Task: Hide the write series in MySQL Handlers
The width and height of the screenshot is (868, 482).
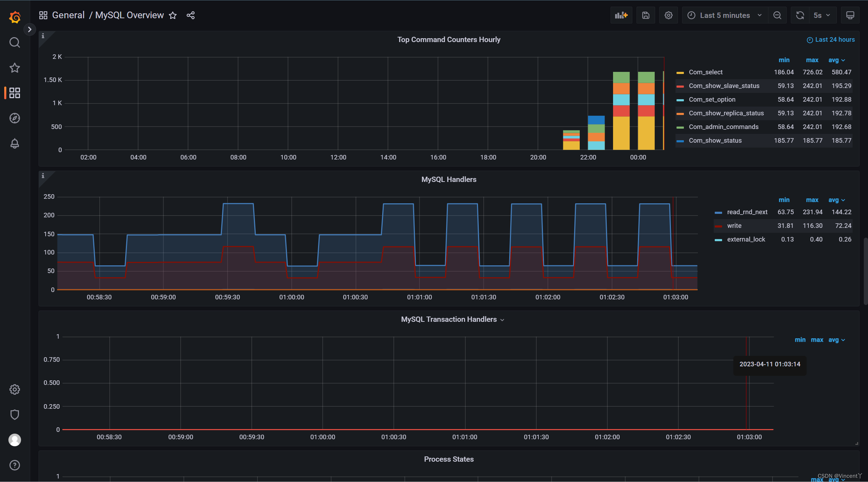Action: tap(734, 225)
